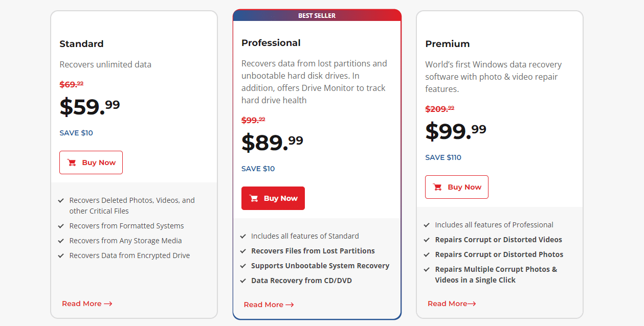Select the Professional plan heading
Screen dimensions: 644x326
pos(271,43)
